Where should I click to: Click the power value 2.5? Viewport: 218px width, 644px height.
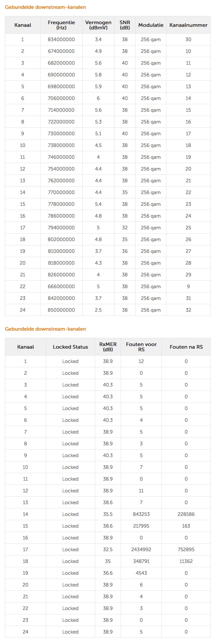[98, 310]
